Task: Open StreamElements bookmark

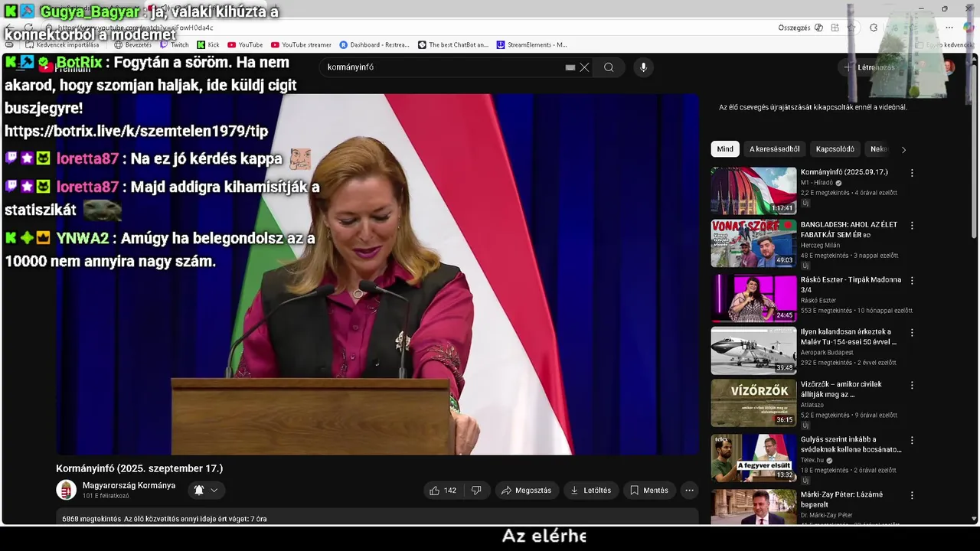Action: click(532, 44)
